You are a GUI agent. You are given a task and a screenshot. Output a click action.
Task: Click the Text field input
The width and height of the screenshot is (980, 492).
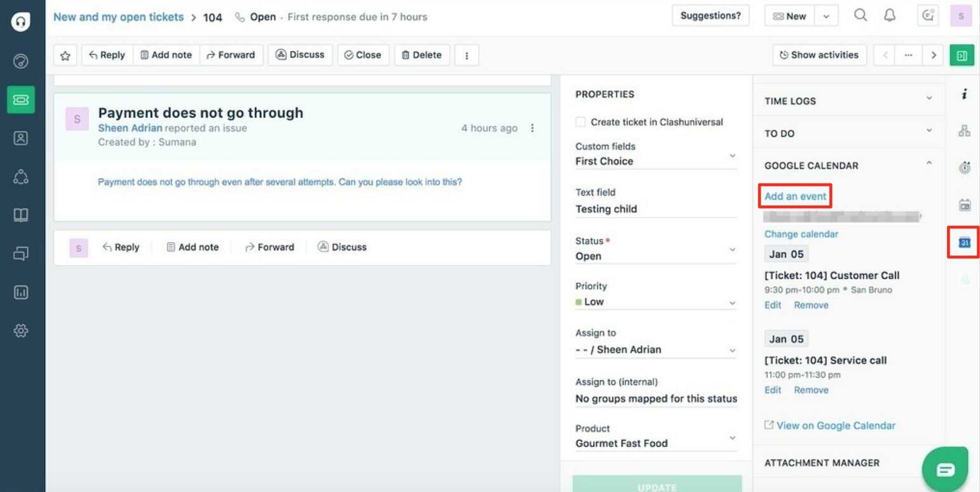coord(655,209)
